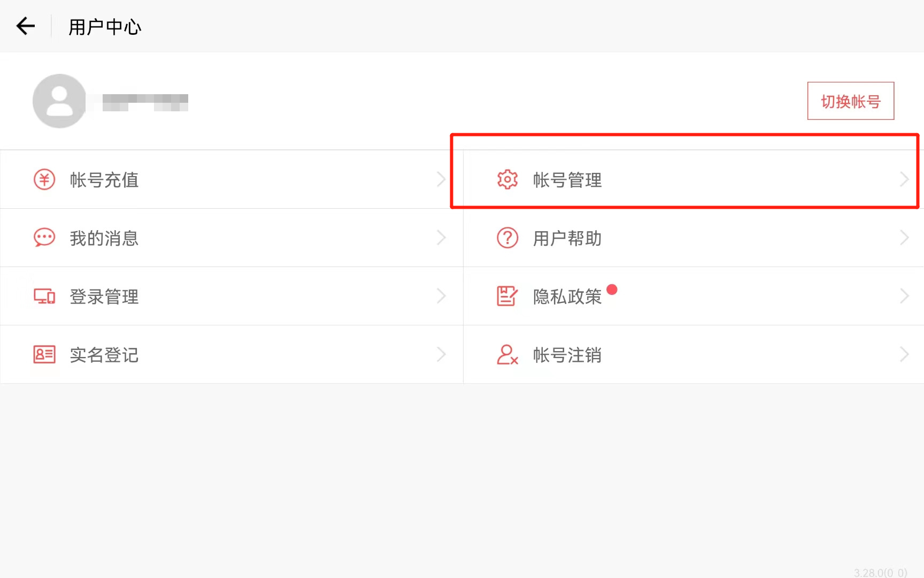
Task: Open the 隐私政策 text link
Action: point(567,296)
